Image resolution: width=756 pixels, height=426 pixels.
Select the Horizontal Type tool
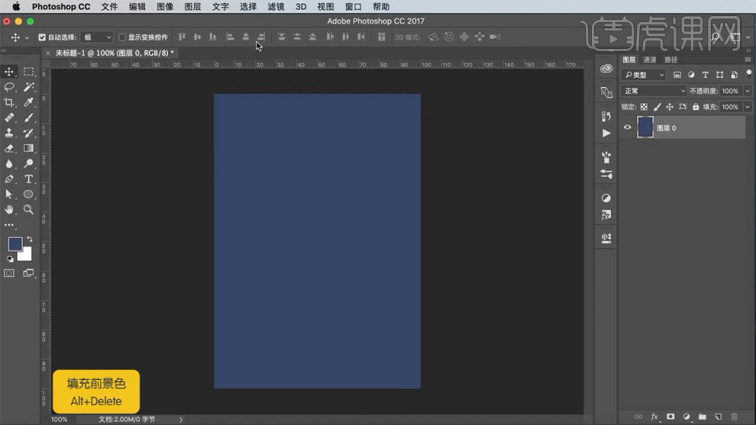point(28,179)
